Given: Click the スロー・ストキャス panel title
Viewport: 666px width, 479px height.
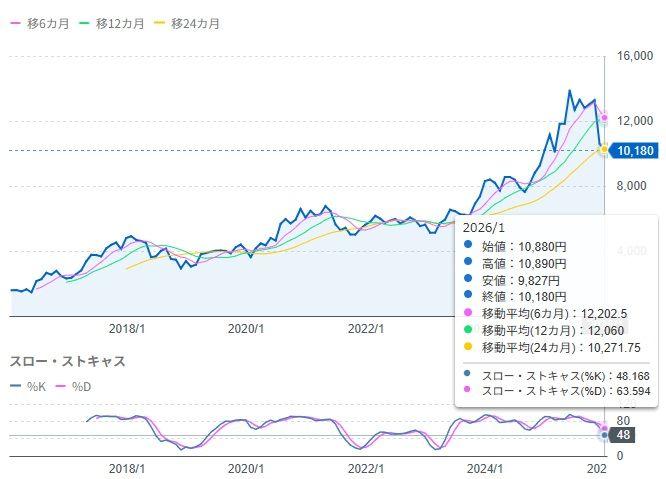Looking at the screenshot, I should (67, 361).
